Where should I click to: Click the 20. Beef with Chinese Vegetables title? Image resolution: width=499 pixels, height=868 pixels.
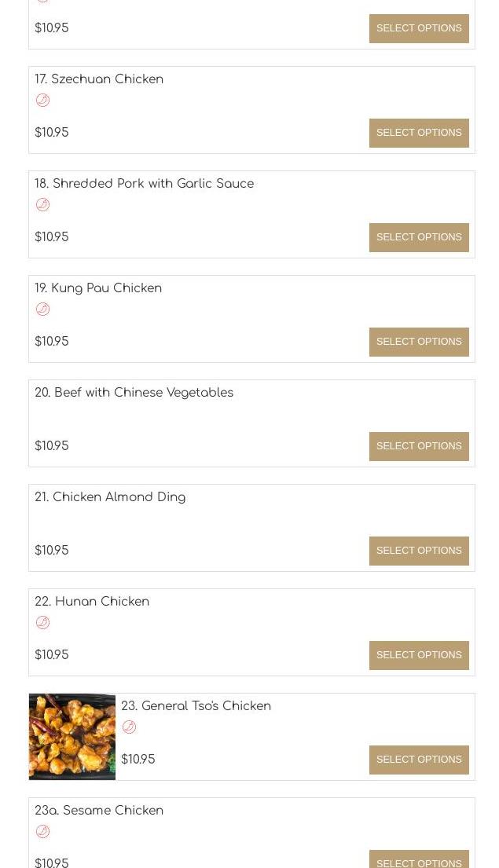(134, 393)
